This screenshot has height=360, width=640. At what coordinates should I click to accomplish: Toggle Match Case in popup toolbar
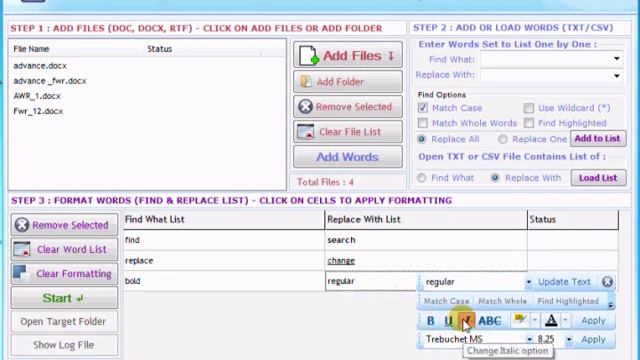[x=447, y=301]
